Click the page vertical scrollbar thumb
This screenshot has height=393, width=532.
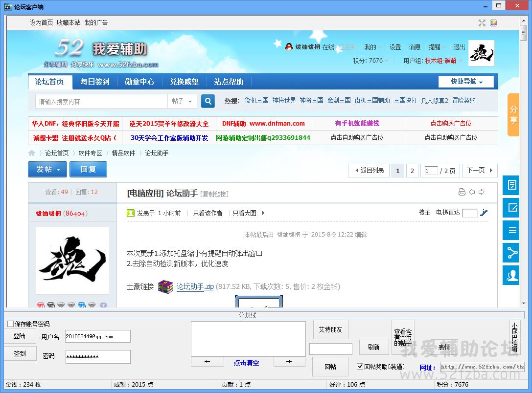(x=523, y=35)
